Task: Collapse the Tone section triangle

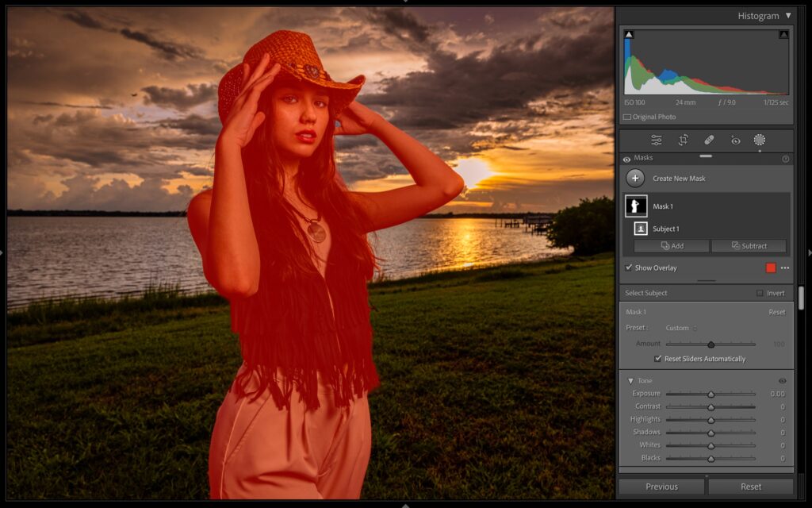Action: pos(630,381)
